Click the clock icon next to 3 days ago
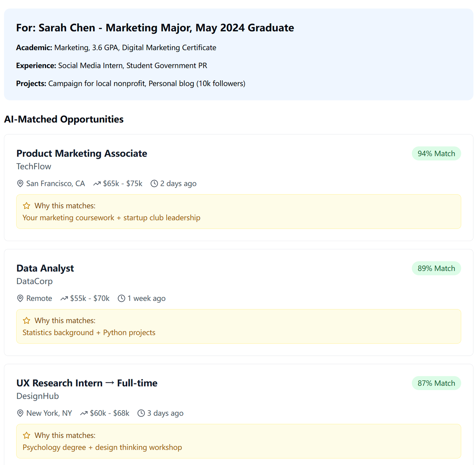This screenshot has width=476, height=465. tap(141, 413)
